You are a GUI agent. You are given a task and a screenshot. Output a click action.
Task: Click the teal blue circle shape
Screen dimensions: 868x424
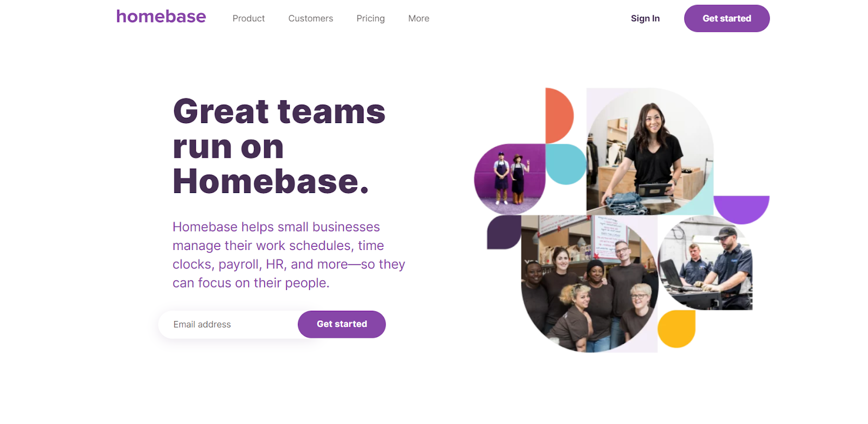[x=566, y=164]
